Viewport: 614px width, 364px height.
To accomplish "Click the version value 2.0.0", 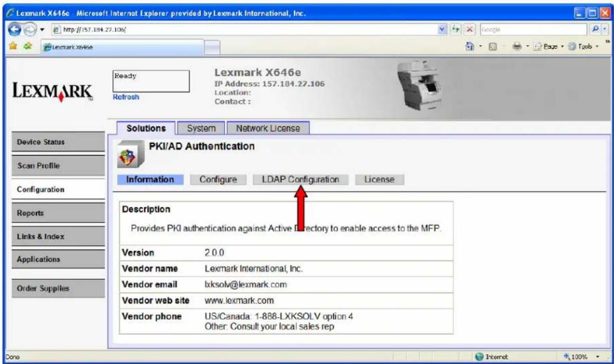I will coord(214,253).
